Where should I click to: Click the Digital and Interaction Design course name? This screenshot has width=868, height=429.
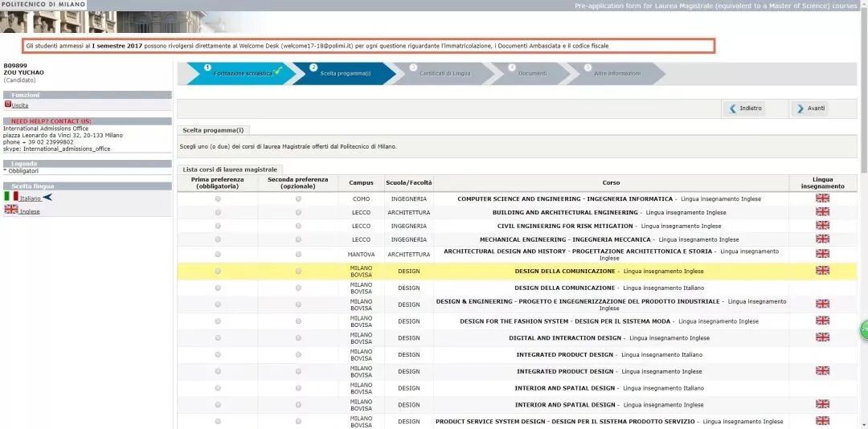[x=565, y=337]
